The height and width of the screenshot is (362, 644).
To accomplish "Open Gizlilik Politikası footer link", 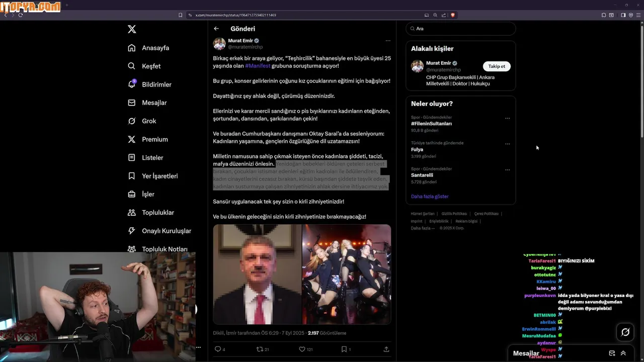I will [x=454, y=214].
